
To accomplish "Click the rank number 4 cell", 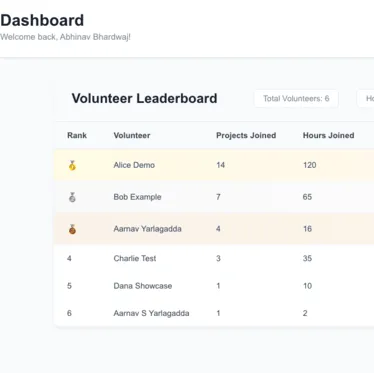I will 69,258.
